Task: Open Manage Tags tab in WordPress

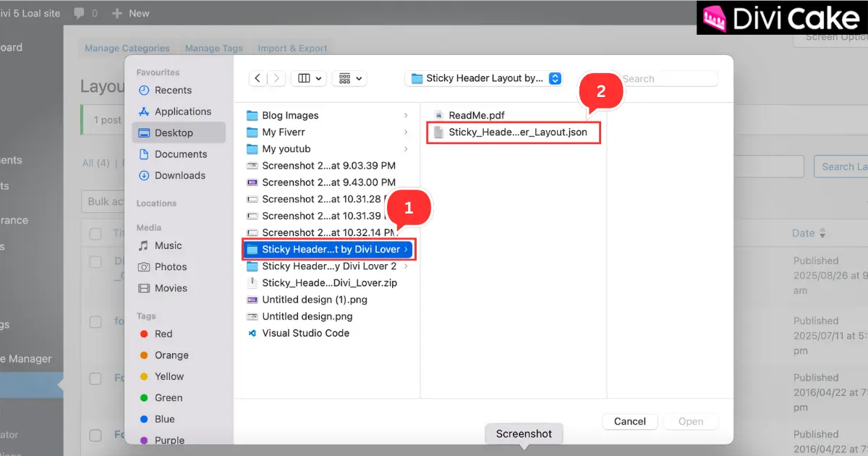Action: [x=214, y=48]
